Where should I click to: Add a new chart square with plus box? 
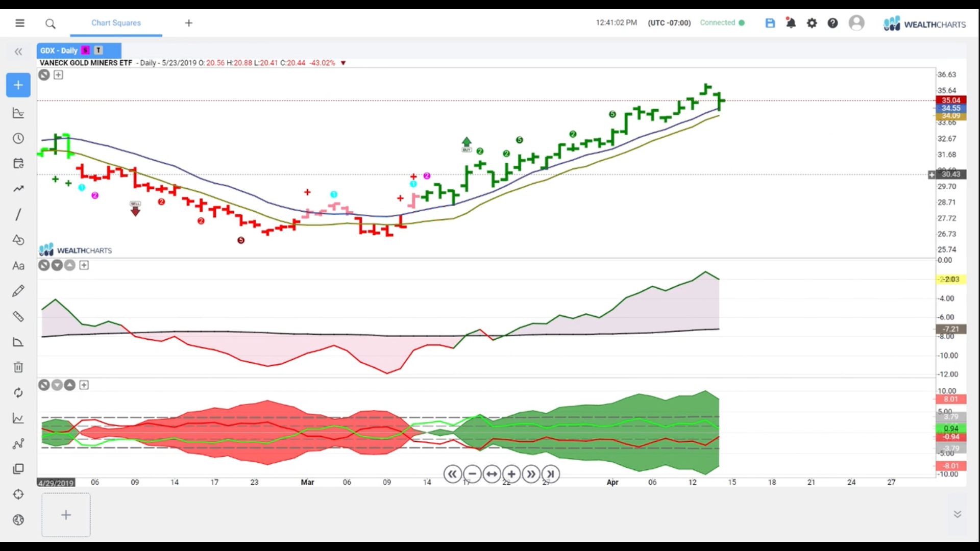(x=66, y=515)
